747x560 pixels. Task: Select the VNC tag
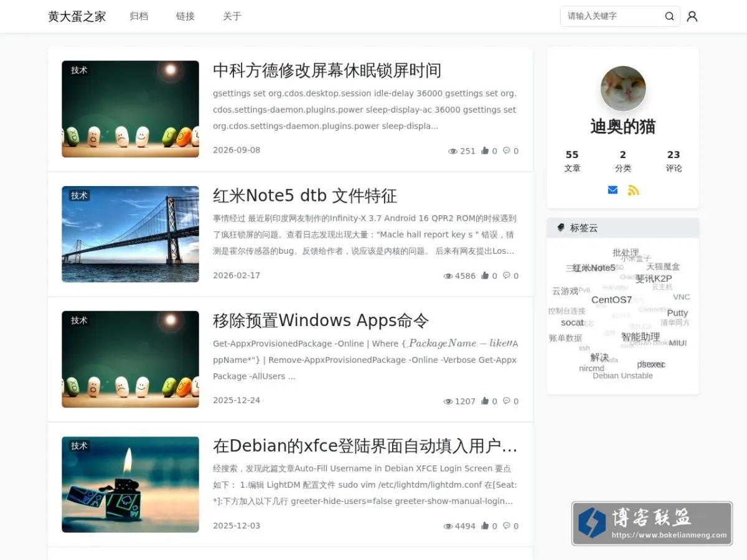coord(682,297)
